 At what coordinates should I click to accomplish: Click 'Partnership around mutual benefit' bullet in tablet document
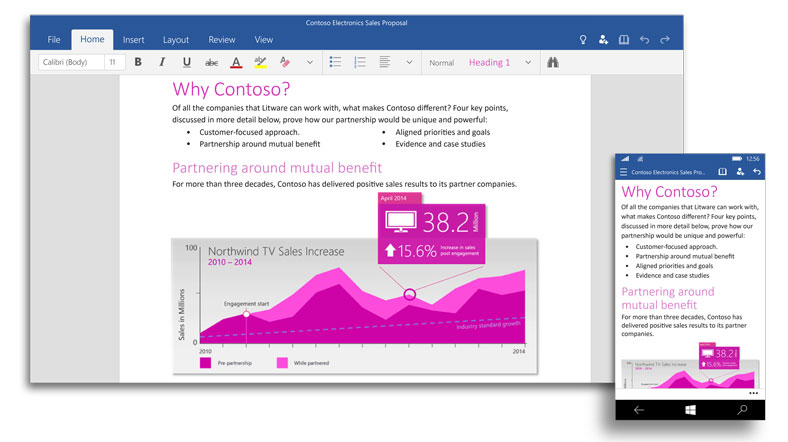(259, 144)
